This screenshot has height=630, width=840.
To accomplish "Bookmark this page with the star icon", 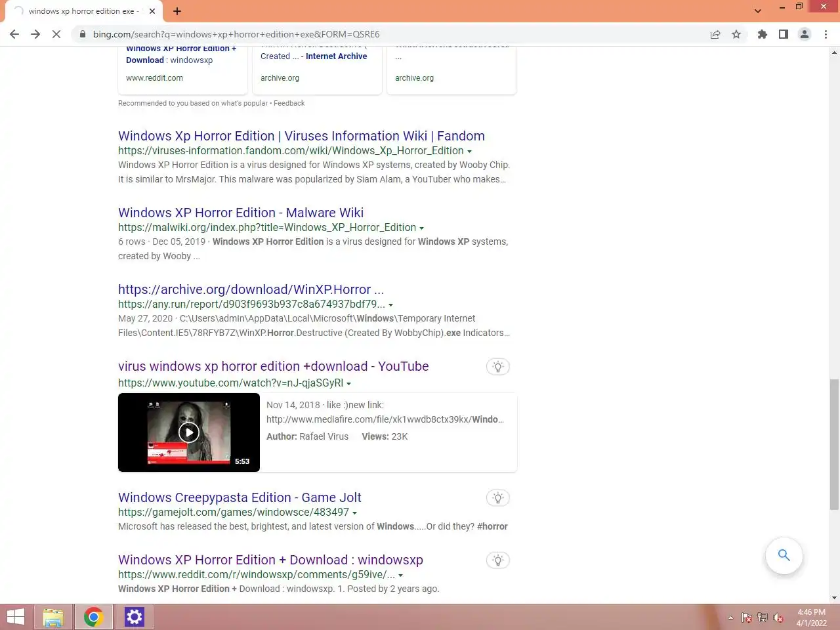I will pyautogui.click(x=736, y=34).
